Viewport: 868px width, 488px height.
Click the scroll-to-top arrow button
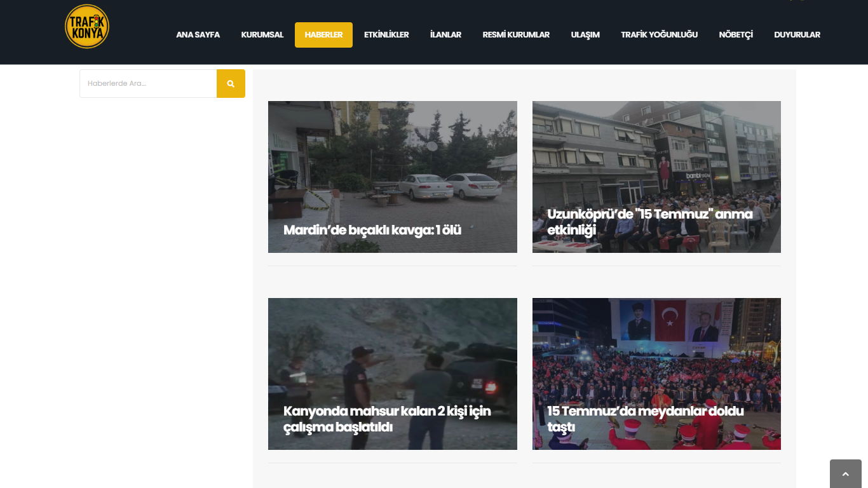click(845, 473)
